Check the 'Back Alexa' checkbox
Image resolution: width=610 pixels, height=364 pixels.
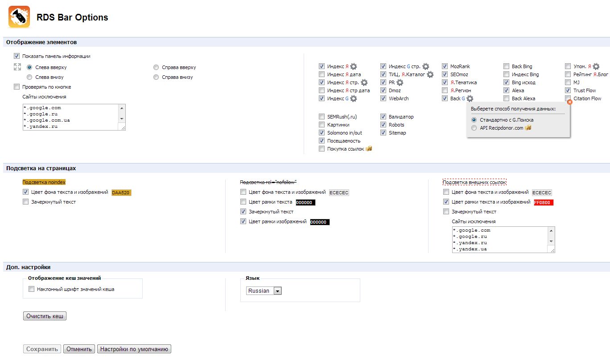point(506,98)
